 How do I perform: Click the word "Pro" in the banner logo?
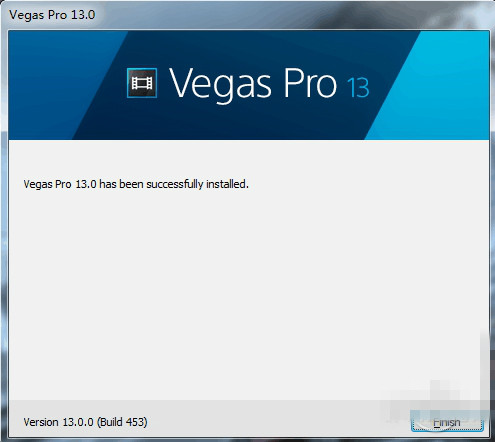point(310,83)
